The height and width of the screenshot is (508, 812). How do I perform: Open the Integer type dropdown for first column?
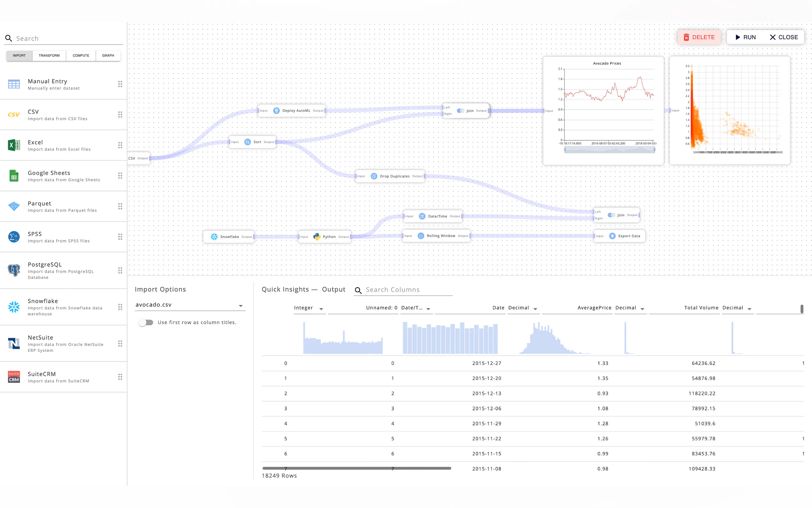[x=321, y=309]
